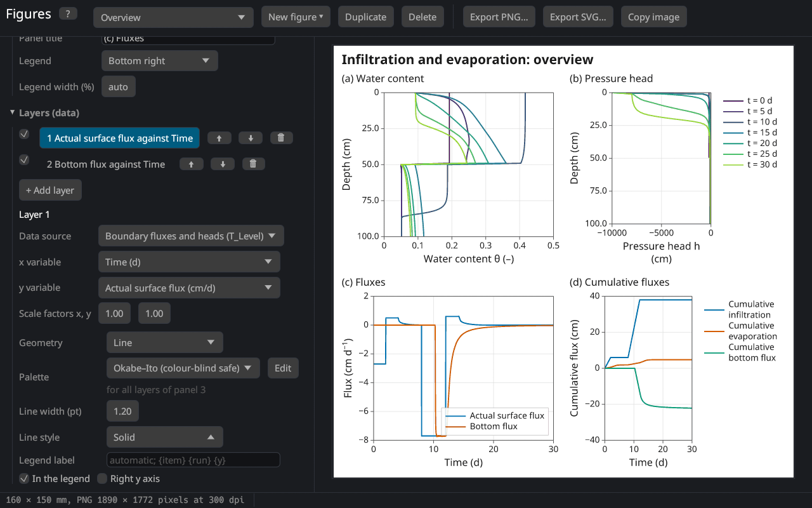Delete layer 1 with trash icon
This screenshot has width=812, height=508.
pos(281,138)
